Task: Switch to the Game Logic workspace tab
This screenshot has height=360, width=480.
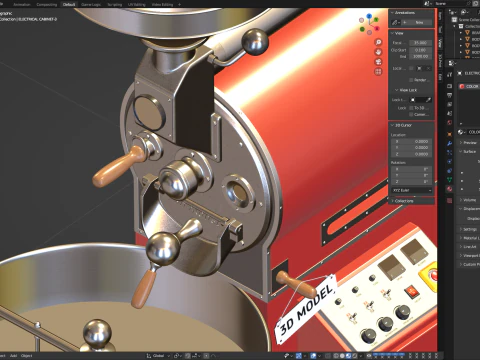Action: [91, 5]
